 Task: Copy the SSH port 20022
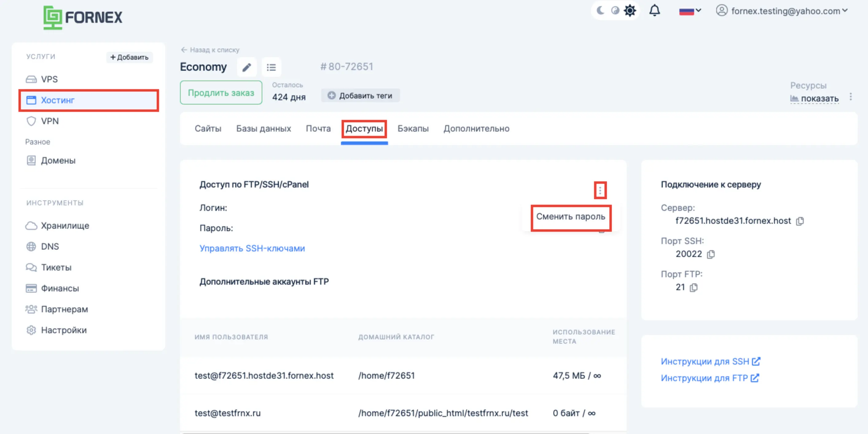pyautogui.click(x=711, y=254)
